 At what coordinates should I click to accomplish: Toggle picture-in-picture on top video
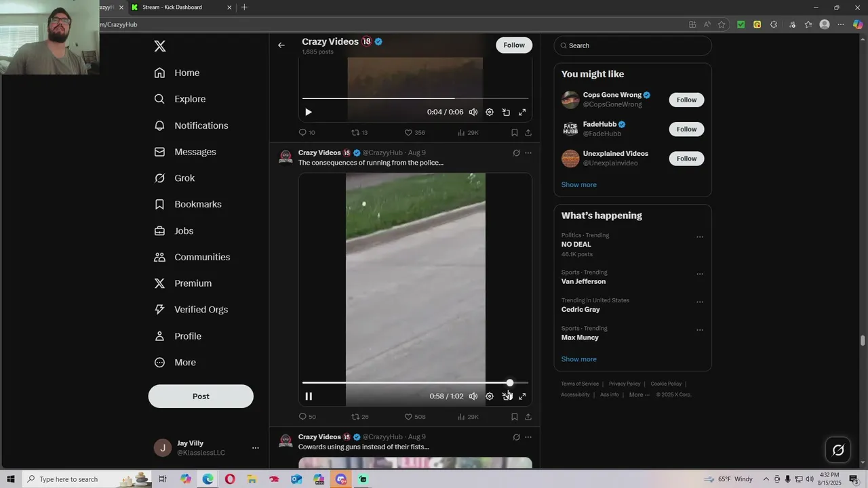click(506, 113)
